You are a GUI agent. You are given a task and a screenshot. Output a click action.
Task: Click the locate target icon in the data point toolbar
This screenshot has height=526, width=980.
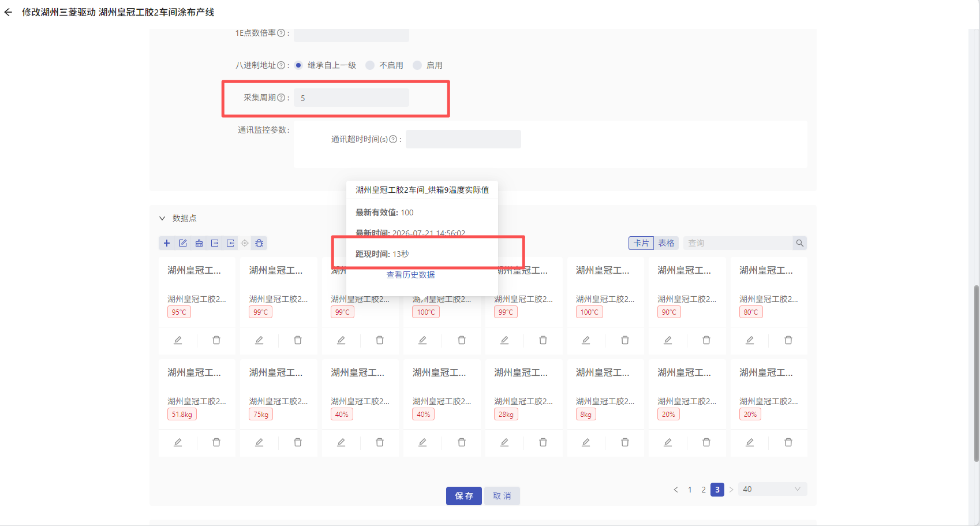(245, 243)
